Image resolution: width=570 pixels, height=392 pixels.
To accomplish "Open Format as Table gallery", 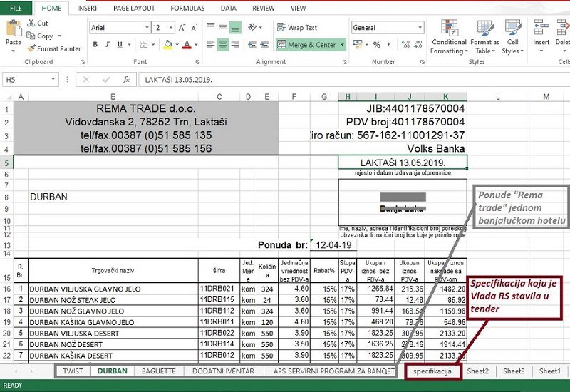I will point(485,37).
